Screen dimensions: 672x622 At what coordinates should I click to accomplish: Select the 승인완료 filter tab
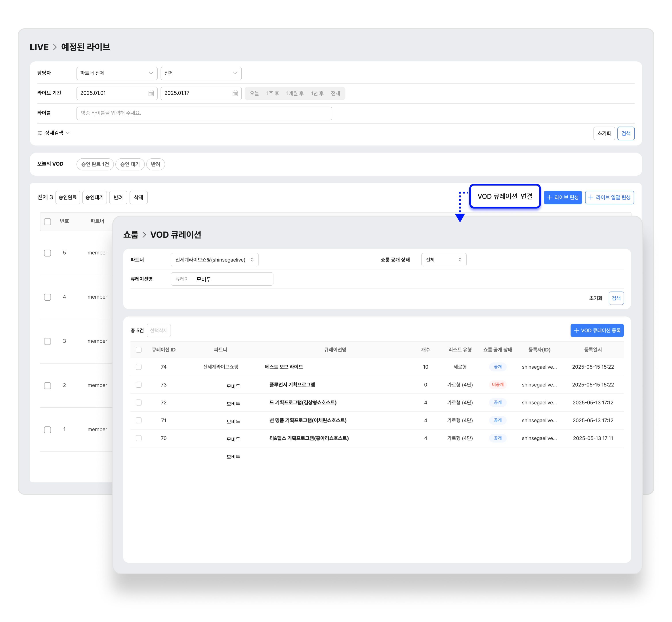[68, 197]
